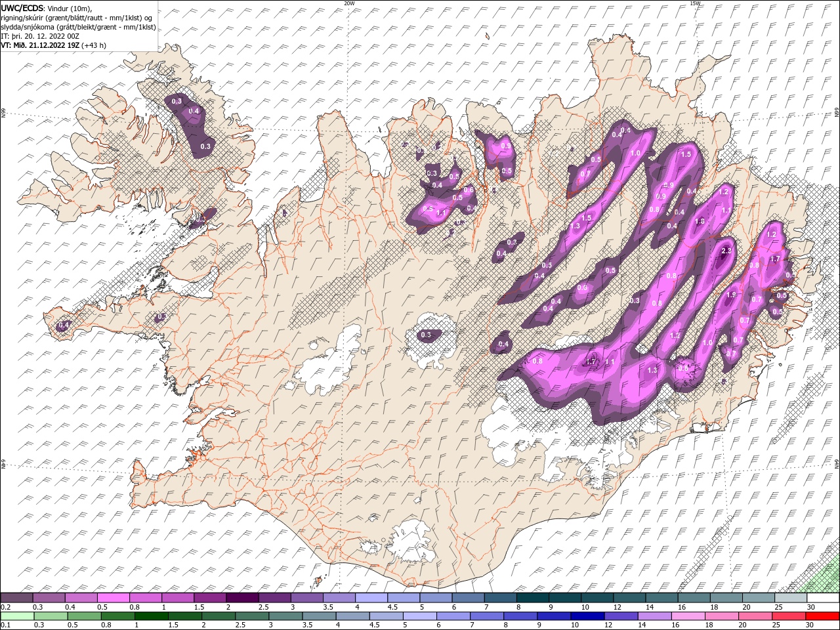The image size is (840, 630).
Task: Click the '0.1' label under the lower legend
Action: 5,625
